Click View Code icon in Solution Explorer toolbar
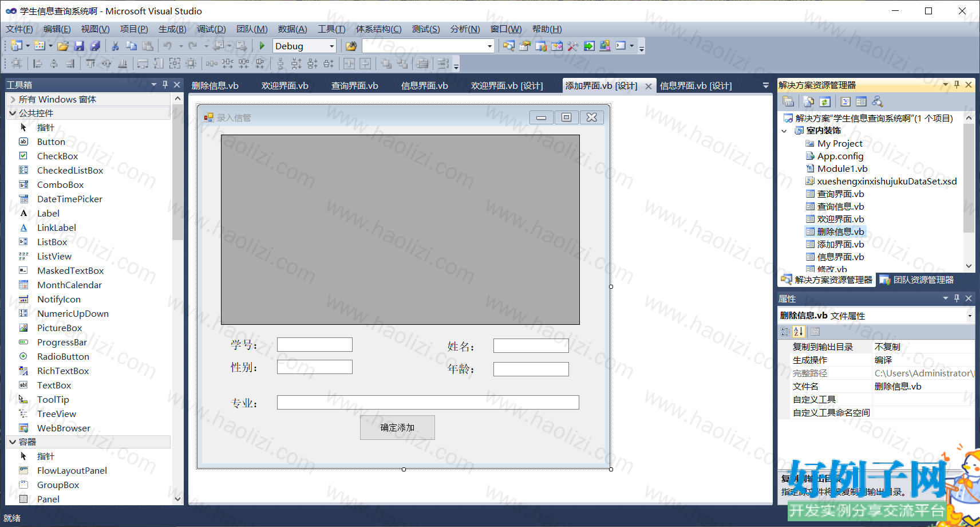 845,102
